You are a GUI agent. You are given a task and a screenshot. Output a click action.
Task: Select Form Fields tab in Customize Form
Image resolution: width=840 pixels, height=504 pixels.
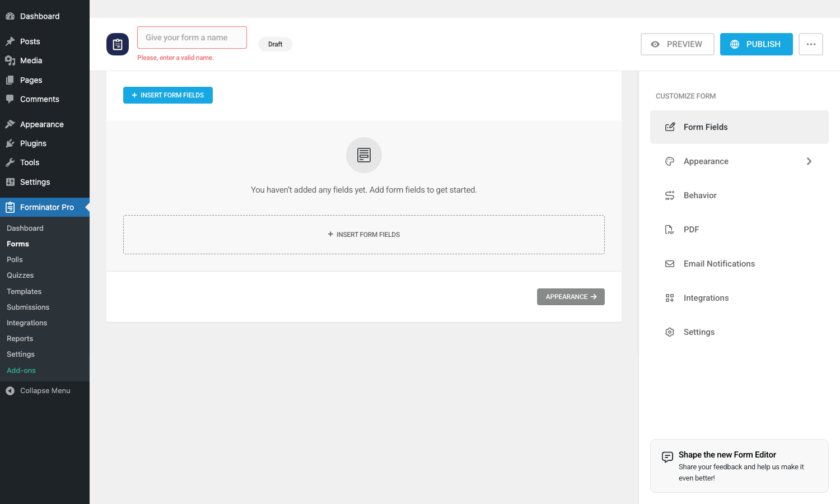pyautogui.click(x=739, y=127)
